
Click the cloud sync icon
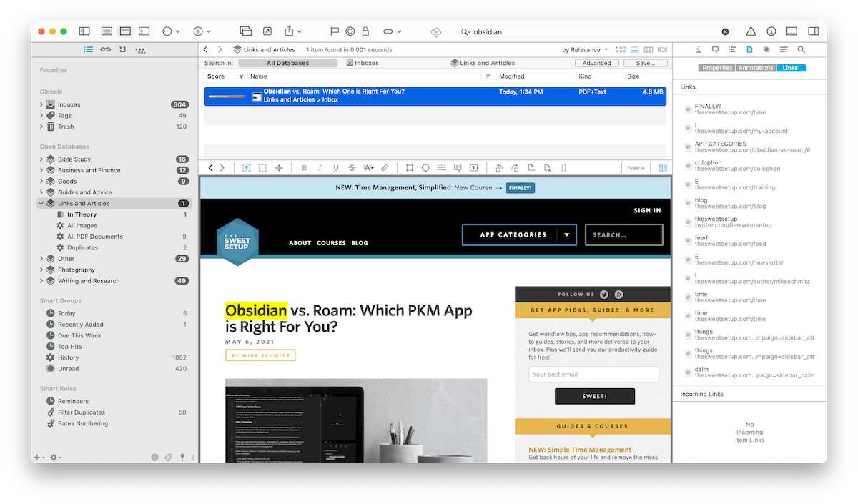[436, 32]
